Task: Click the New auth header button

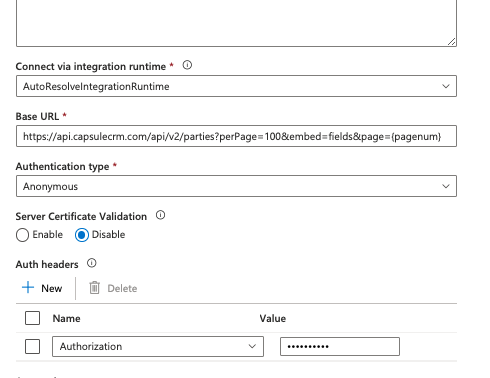Action: 42,288
